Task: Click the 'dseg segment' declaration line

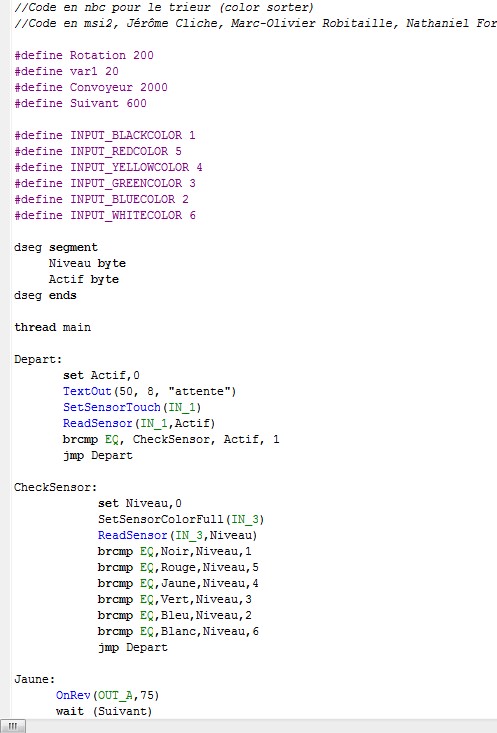Action: (x=56, y=247)
